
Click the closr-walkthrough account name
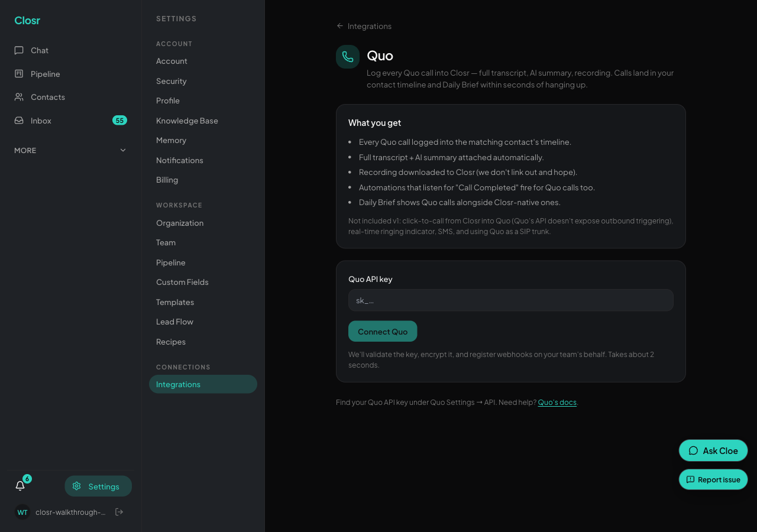pyautogui.click(x=70, y=512)
